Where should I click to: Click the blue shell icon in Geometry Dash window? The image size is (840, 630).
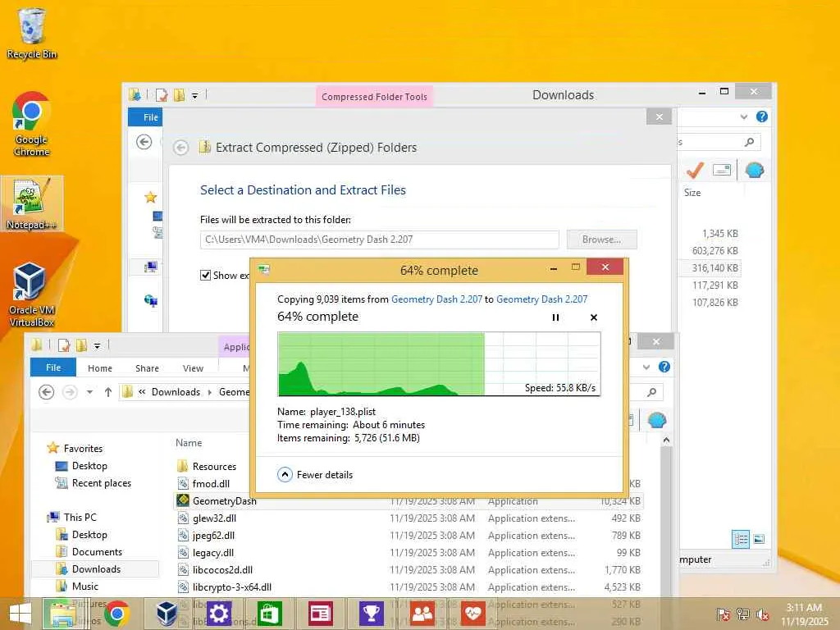point(657,421)
